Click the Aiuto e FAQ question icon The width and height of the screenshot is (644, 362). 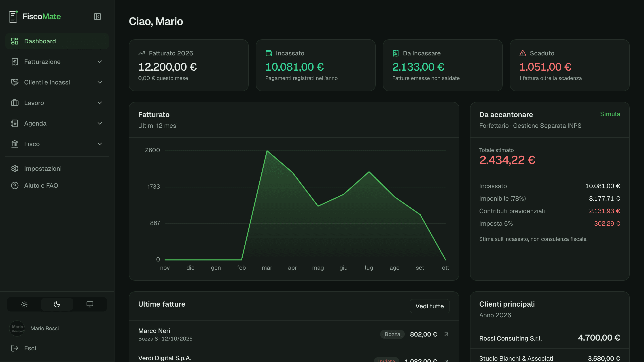tap(15, 186)
